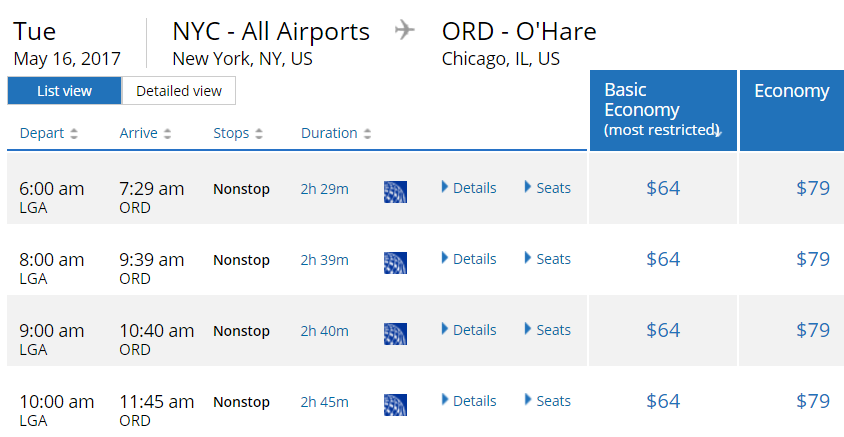Sort flights by Depart time arrows

(74, 133)
